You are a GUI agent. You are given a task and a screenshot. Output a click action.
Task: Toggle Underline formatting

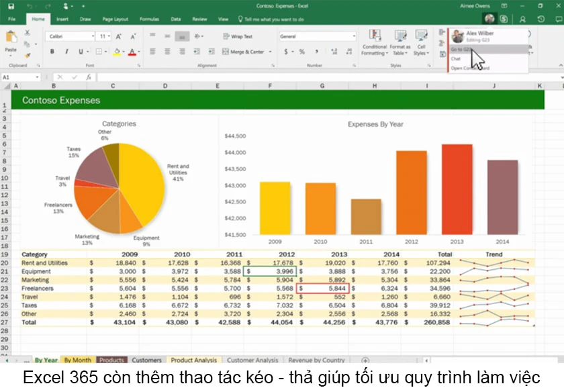81,52
